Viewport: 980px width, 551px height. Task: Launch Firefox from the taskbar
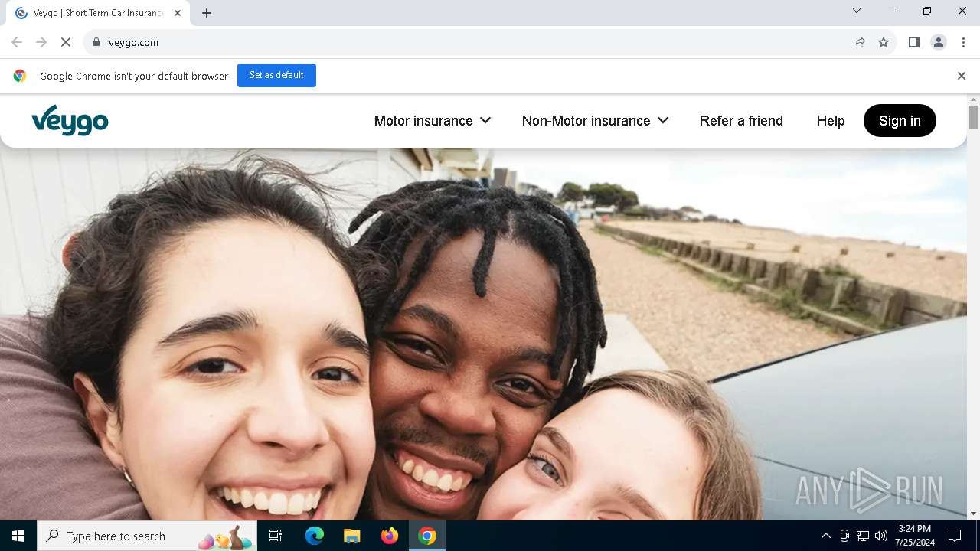pyautogui.click(x=390, y=536)
